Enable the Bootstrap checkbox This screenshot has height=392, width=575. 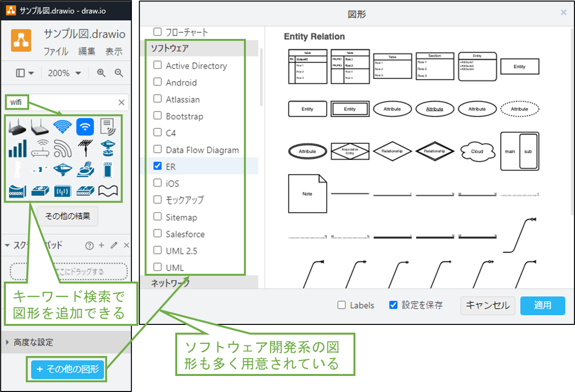157,115
